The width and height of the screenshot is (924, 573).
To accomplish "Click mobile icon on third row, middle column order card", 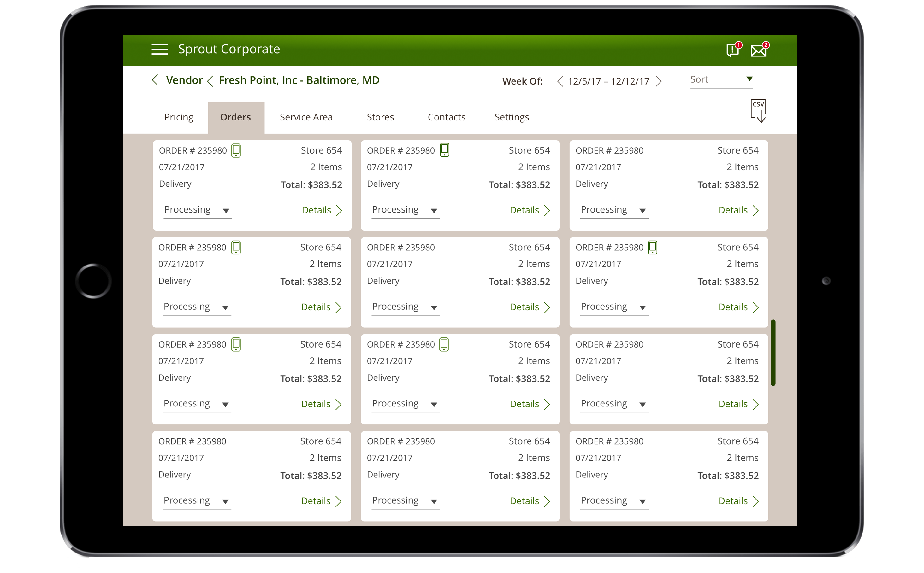I will pos(444,344).
